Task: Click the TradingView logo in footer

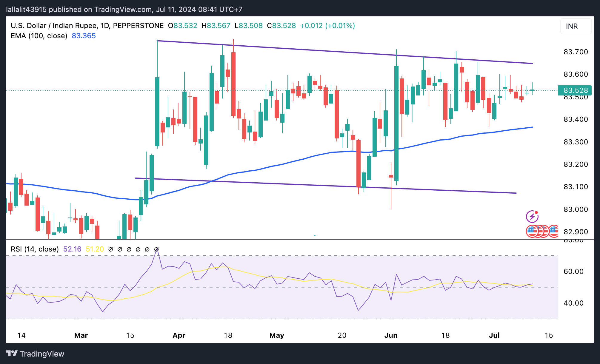Action: click(x=35, y=354)
